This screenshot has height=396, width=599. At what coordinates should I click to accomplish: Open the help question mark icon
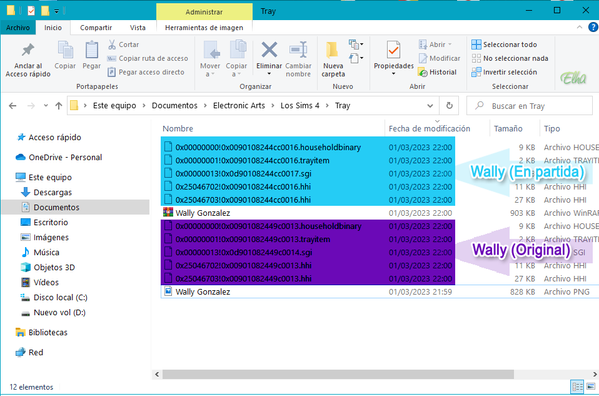click(593, 27)
